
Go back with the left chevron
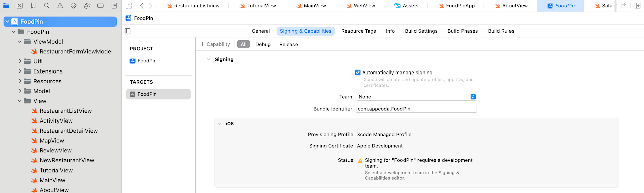(142, 6)
